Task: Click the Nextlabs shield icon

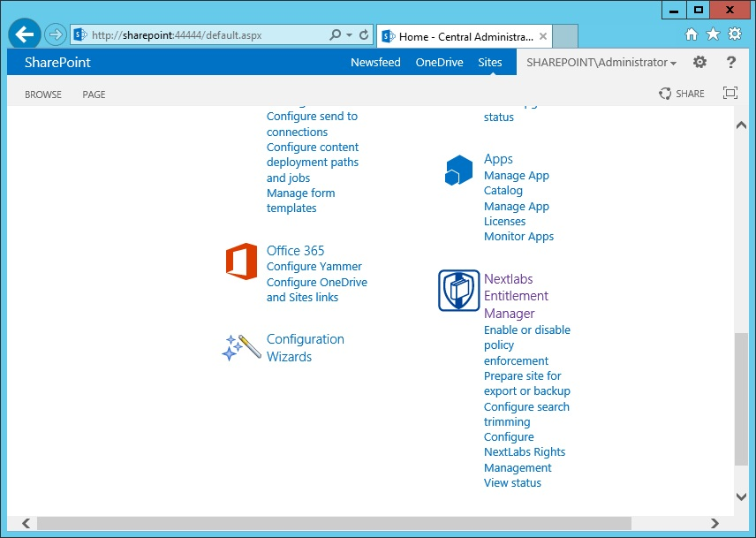Action: pyautogui.click(x=458, y=291)
